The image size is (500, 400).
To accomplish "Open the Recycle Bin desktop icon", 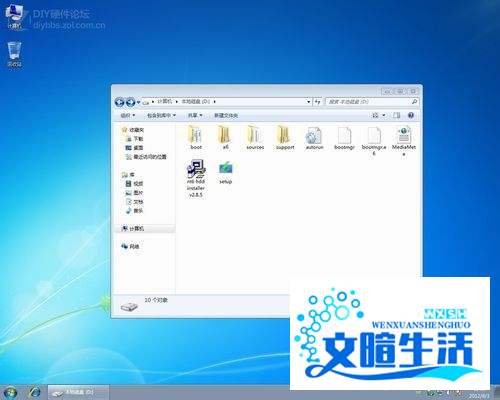I will (x=14, y=55).
